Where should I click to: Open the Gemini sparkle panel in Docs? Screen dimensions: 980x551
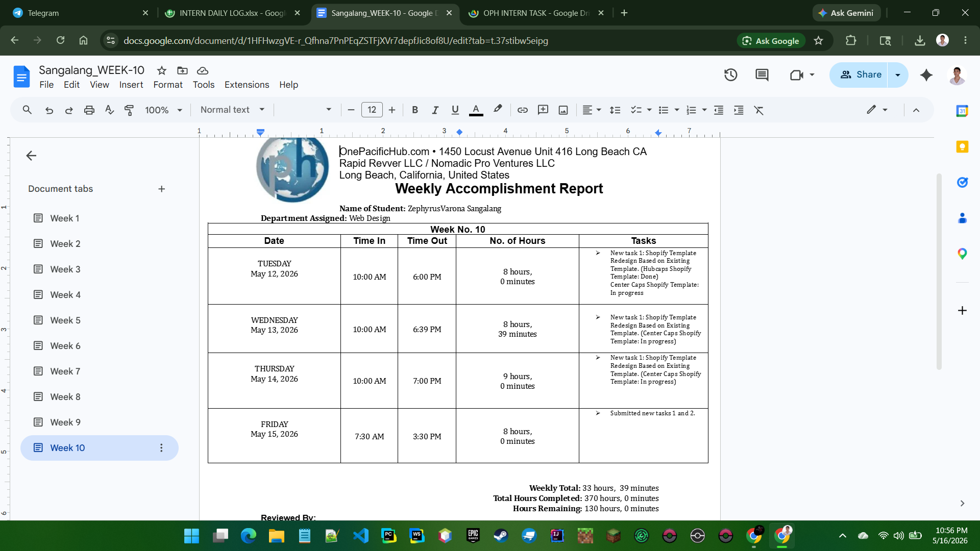pyautogui.click(x=926, y=75)
